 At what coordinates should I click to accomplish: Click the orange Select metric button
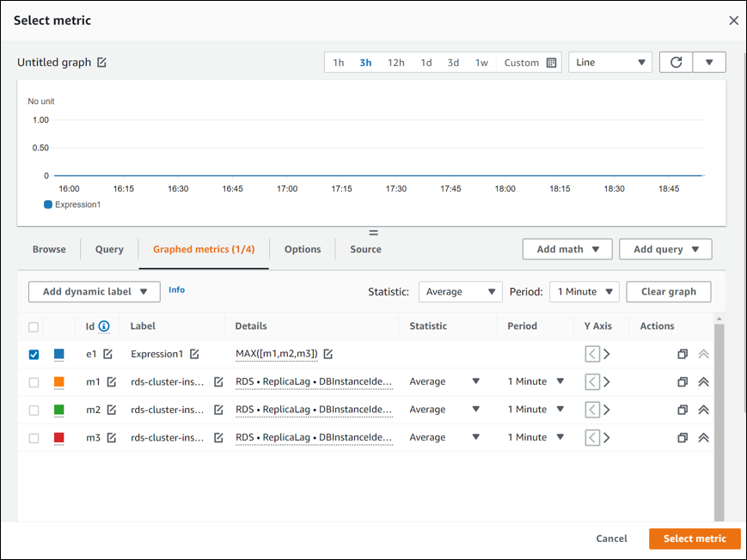[694, 539]
